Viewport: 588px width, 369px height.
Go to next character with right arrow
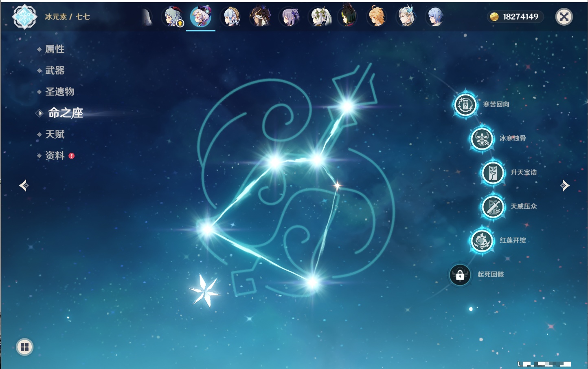[x=565, y=186]
